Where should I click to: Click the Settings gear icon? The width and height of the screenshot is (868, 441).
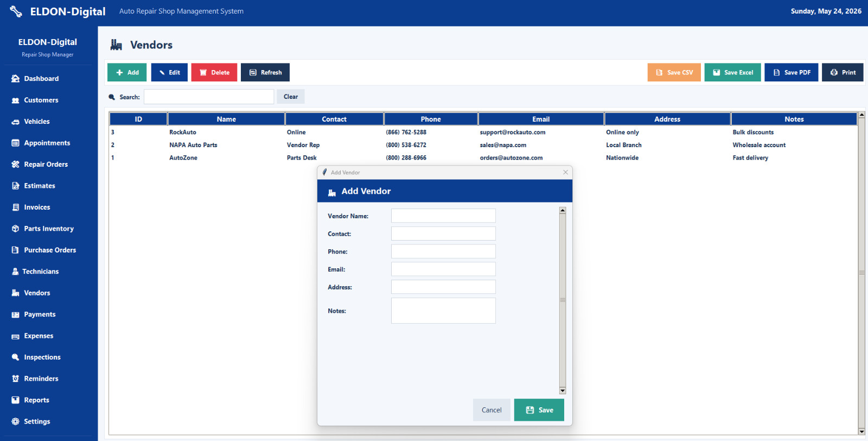15,421
